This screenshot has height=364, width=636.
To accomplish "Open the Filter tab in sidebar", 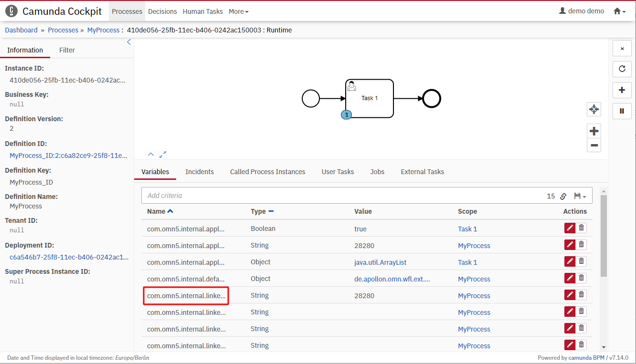I will [67, 50].
